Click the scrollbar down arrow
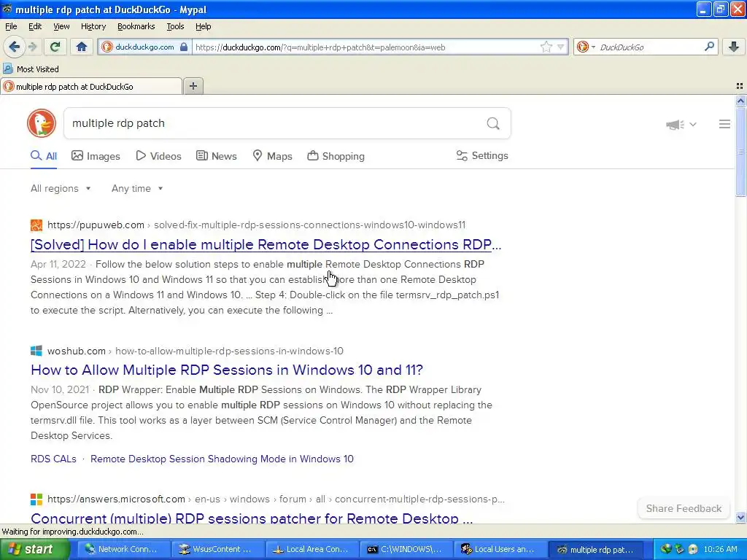This screenshot has width=747, height=560. (740, 518)
